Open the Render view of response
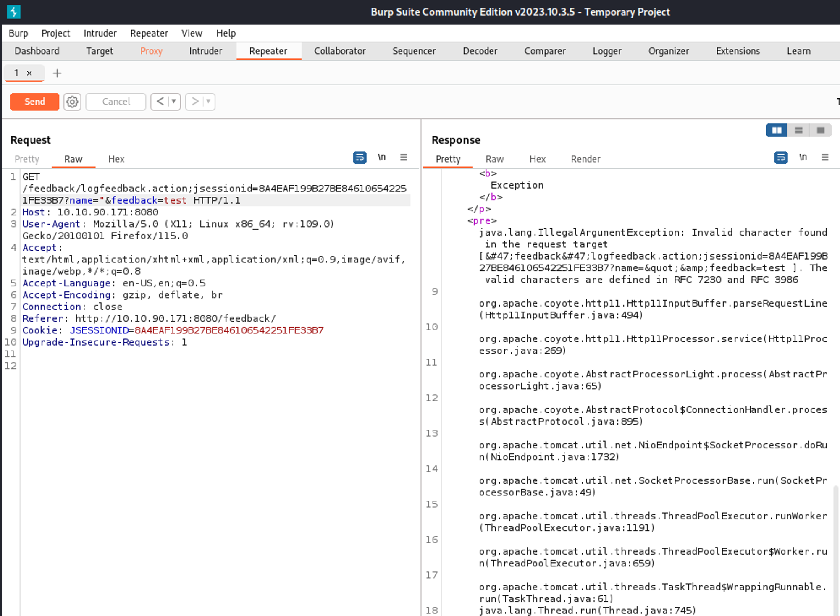840x616 pixels. [585, 159]
